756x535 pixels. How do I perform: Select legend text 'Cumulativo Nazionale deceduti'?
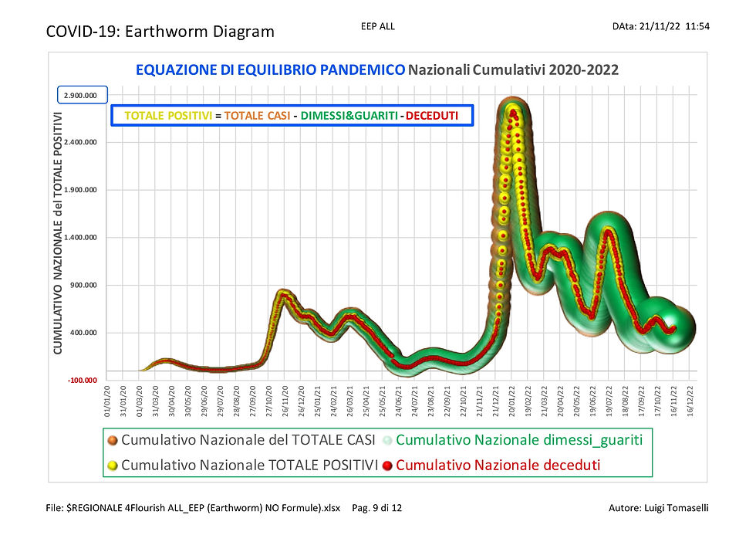click(x=498, y=465)
